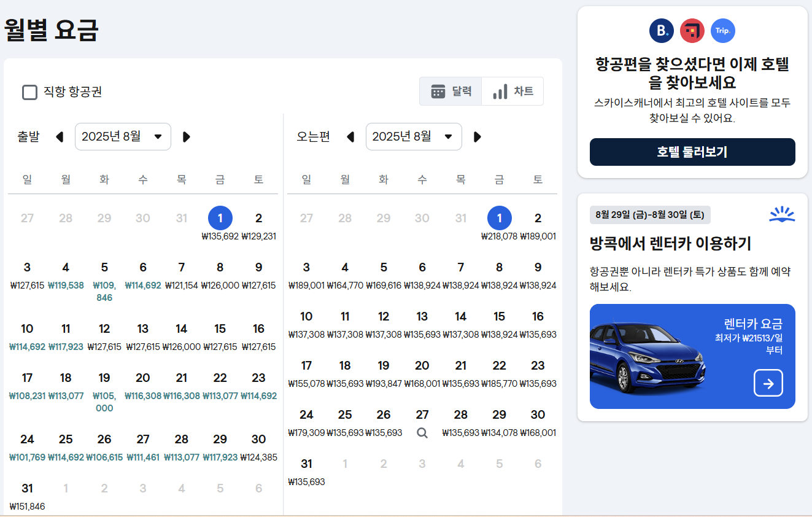This screenshot has width=812, height=517.
Task: Go to previous departure month arrow
Action: [x=60, y=137]
